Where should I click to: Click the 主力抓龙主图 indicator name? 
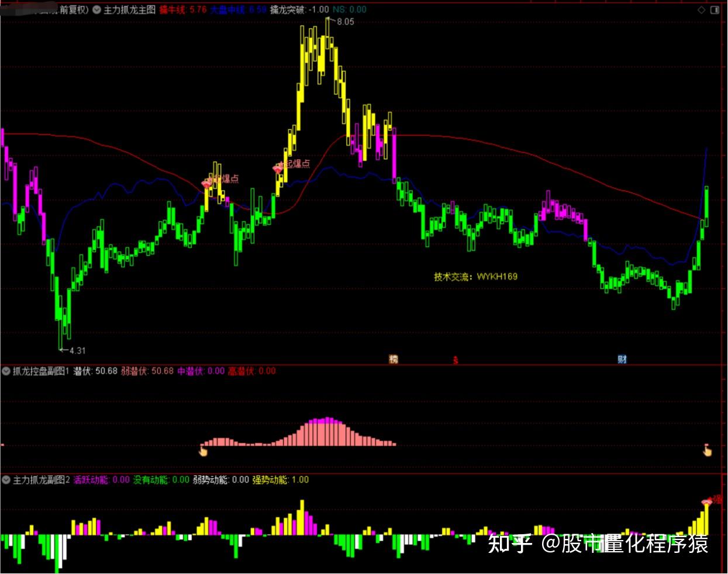click(130, 9)
